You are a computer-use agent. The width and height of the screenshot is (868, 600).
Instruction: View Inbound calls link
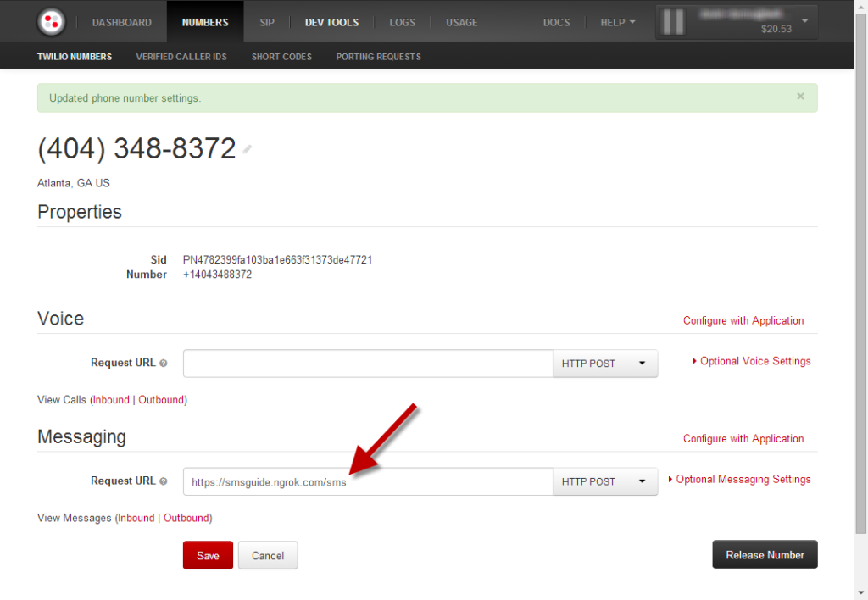[111, 400]
